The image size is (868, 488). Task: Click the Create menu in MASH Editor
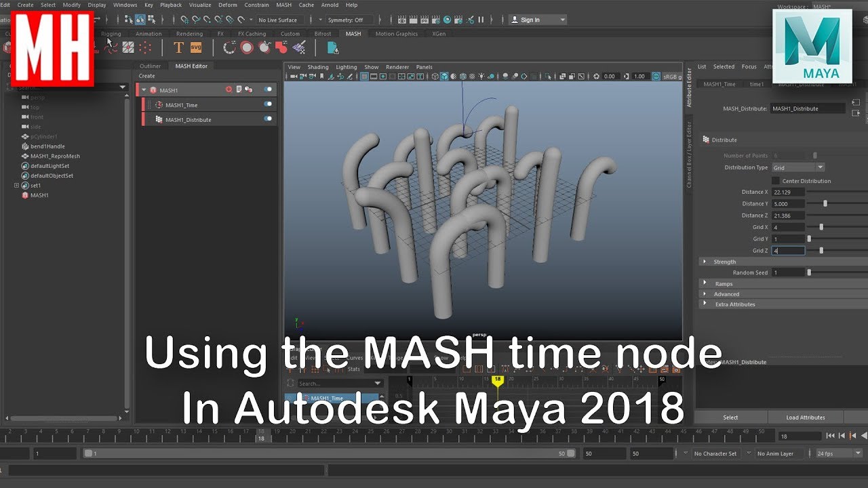(x=146, y=76)
